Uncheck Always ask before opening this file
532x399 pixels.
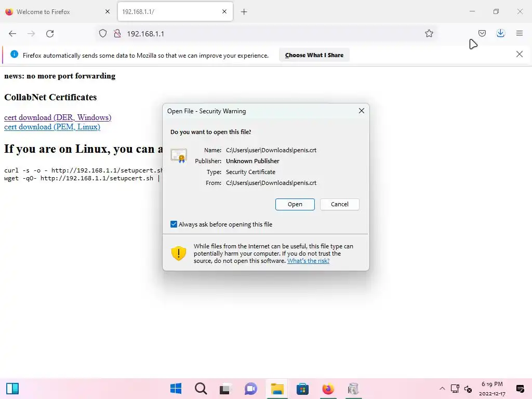[174, 224]
